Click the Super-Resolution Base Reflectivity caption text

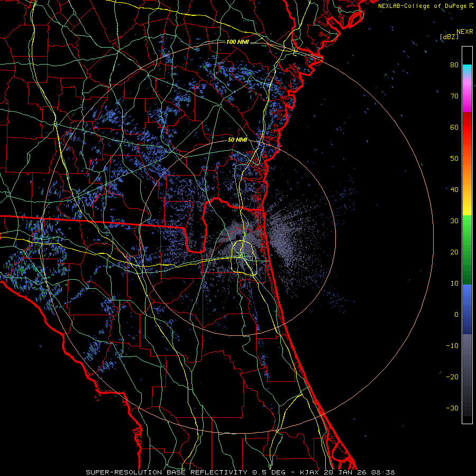click(x=167, y=472)
